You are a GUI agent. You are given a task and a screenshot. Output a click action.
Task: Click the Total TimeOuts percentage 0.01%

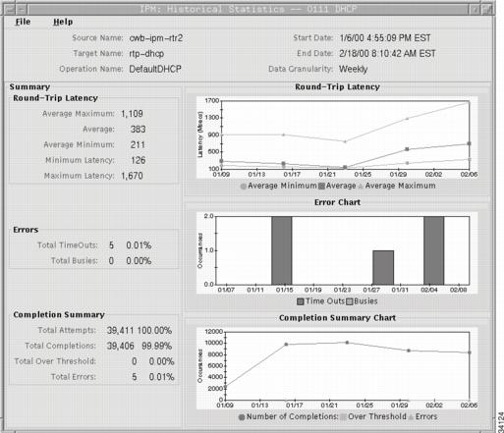pos(139,245)
